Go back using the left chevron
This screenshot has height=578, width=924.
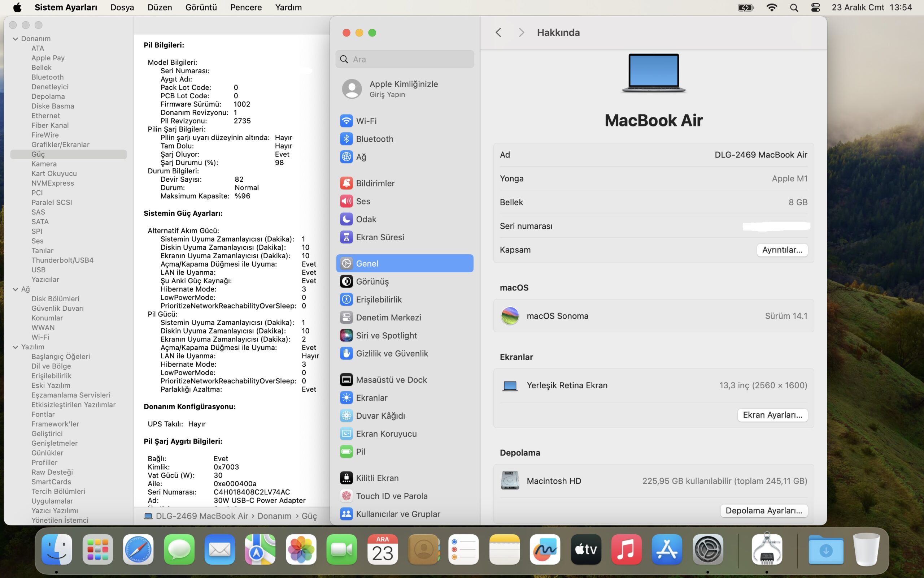coord(498,33)
